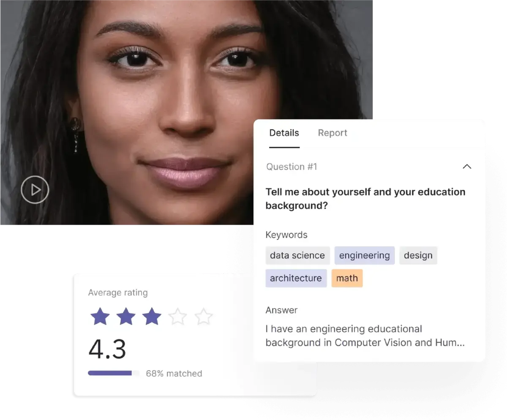Click the candidate video thumbnail
This screenshot has height=420, width=507.
(186, 112)
